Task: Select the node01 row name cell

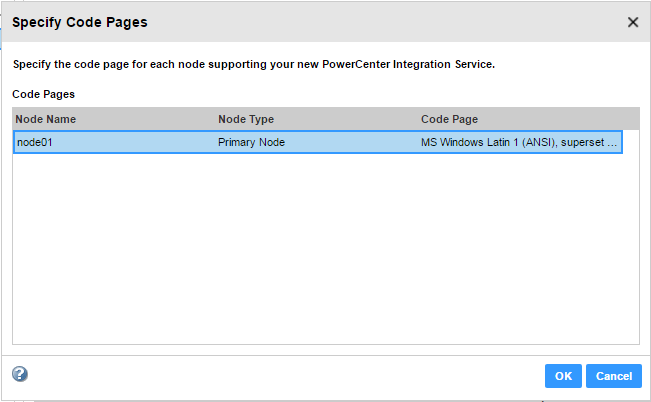Action: [x=36, y=142]
